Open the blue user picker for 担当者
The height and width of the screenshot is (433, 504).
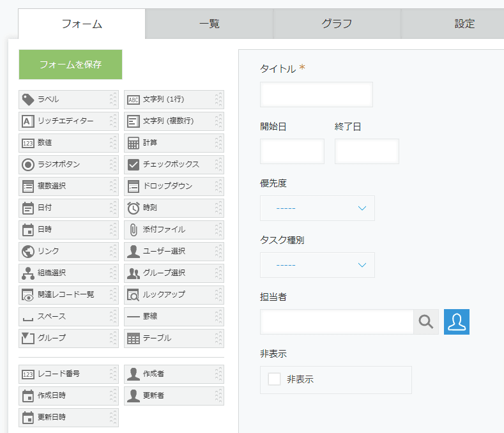tap(457, 322)
